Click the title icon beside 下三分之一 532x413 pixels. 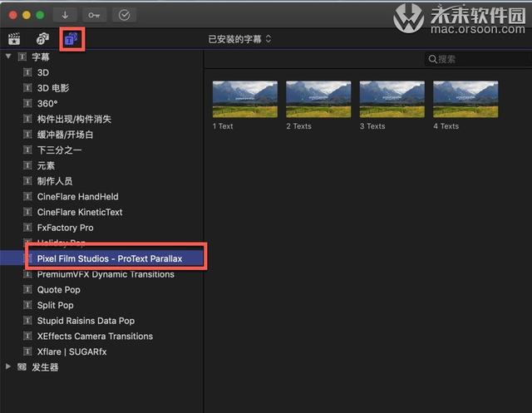pyautogui.click(x=27, y=150)
